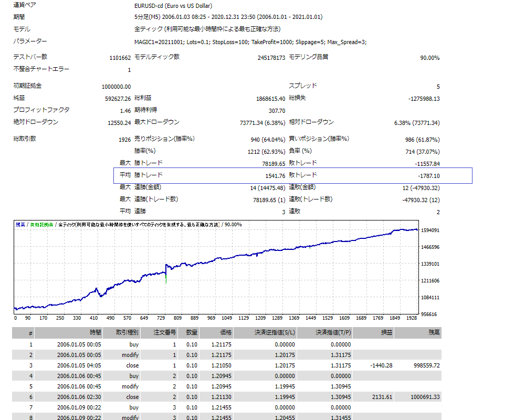
Task: Select the '78189.65 (1)' consecutive profit value
Action: pyautogui.click(x=269, y=199)
